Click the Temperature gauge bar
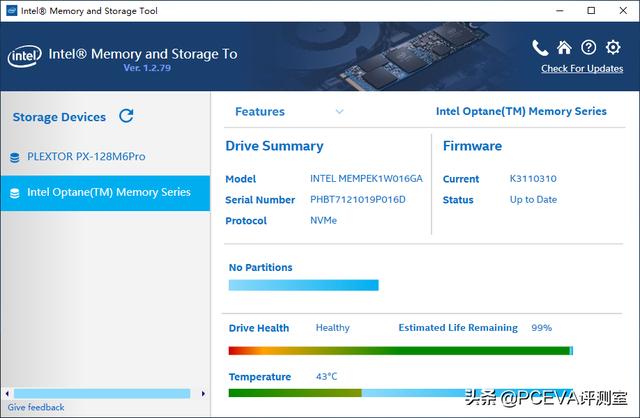Viewport: 640px width, 418px height. 400,393
